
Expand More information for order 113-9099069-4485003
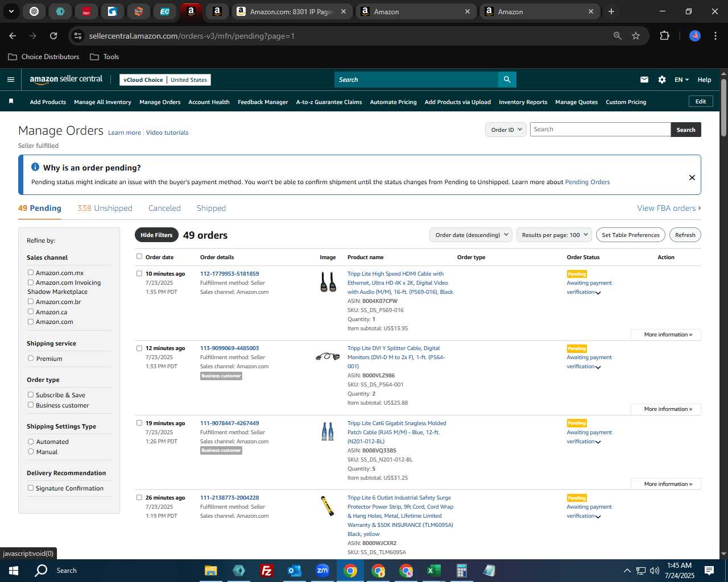pos(666,409)
